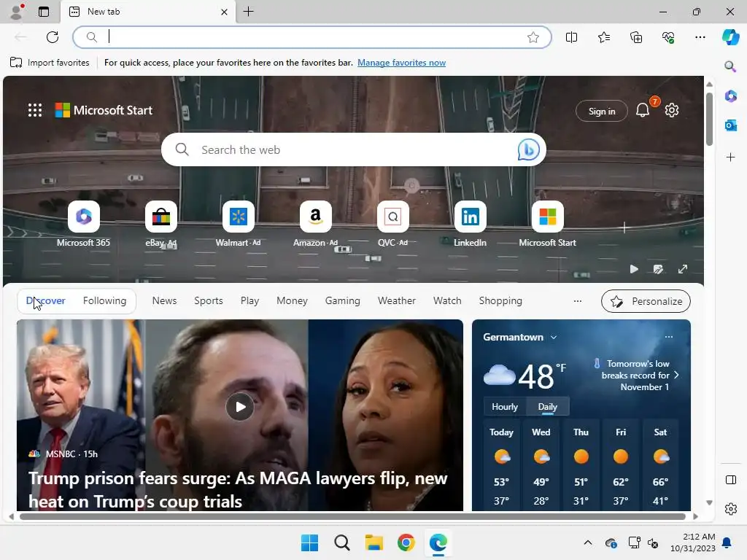Open LinkedIn quick link

click(x=470, y=224)
